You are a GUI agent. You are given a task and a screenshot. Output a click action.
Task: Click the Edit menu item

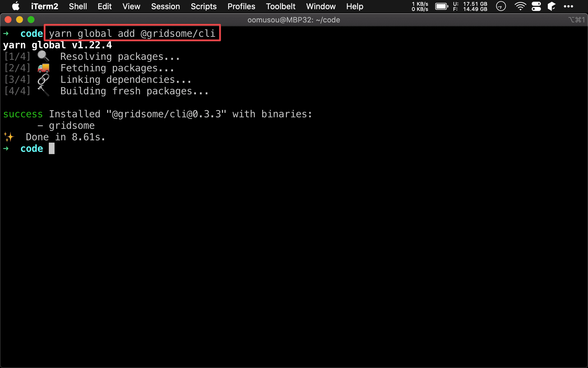click(x=105, y=6)
